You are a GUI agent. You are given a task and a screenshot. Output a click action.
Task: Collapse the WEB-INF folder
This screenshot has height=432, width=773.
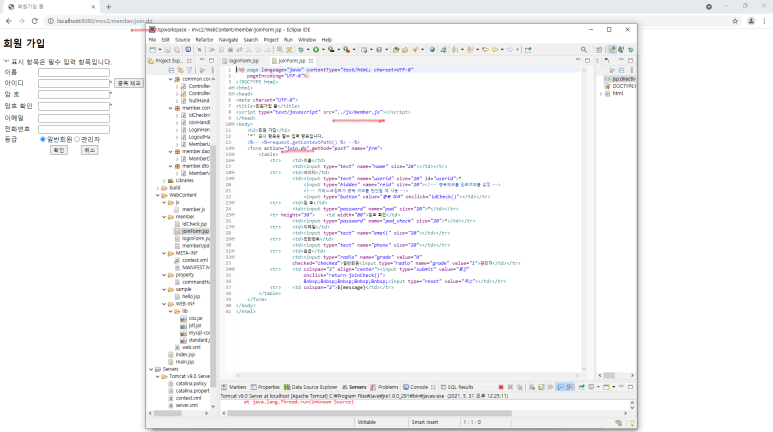(165, 304)
